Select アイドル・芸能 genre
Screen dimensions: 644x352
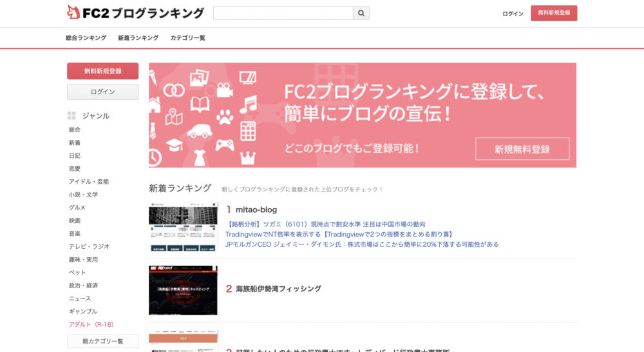pyautogui.click(x=89, y=181)
